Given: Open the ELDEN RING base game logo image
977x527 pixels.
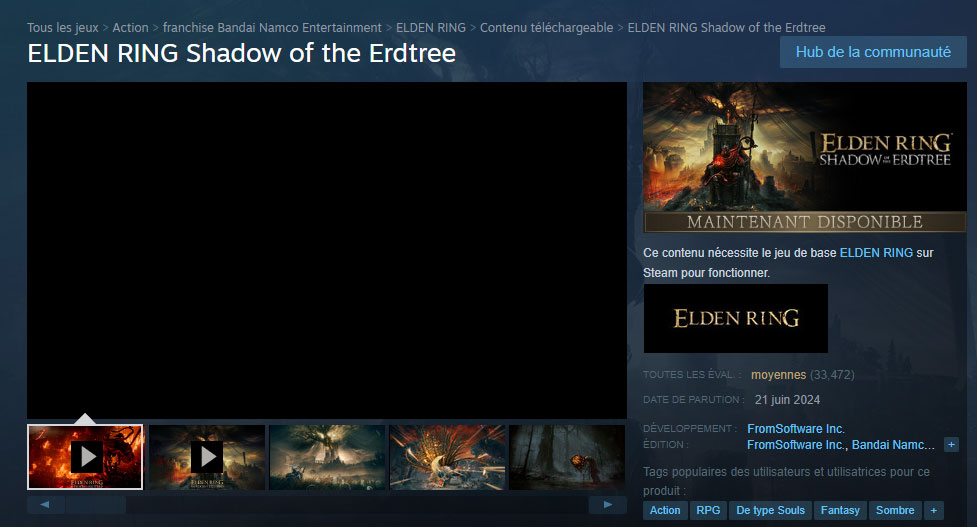Looking at the screenshot, I should (x=736, y=318).
